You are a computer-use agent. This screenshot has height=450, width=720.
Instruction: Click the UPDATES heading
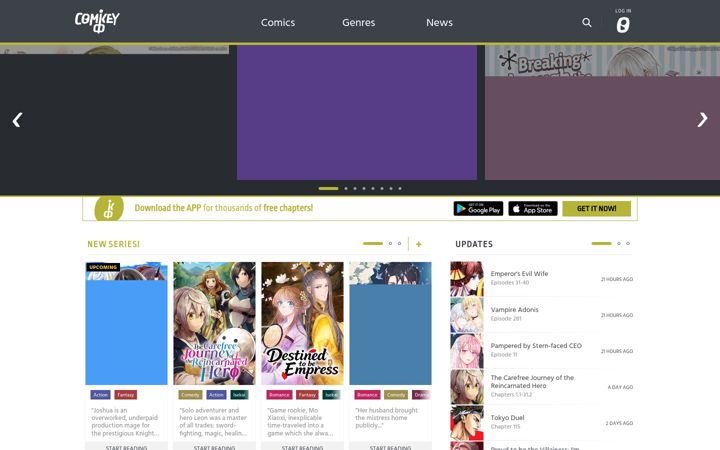(474, 244)
